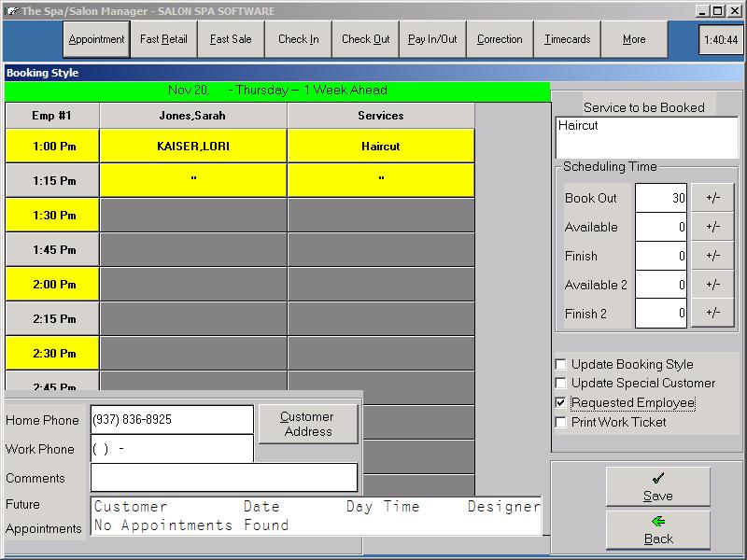Enable the Update Booking Style checkbox

pyautogui.click(x=561, y=365)
